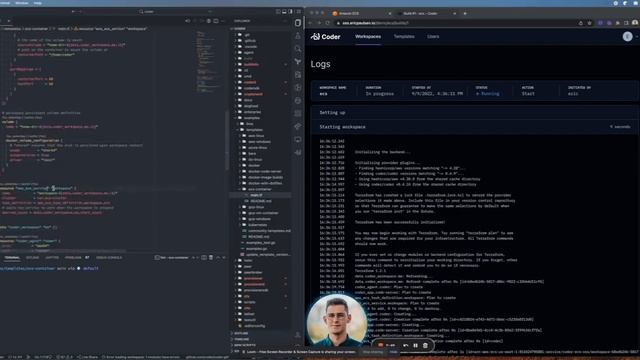Image resolution: width=640 pixels, height=360 pixels.
Task: Reload the browser page
Action: point(328,23)
